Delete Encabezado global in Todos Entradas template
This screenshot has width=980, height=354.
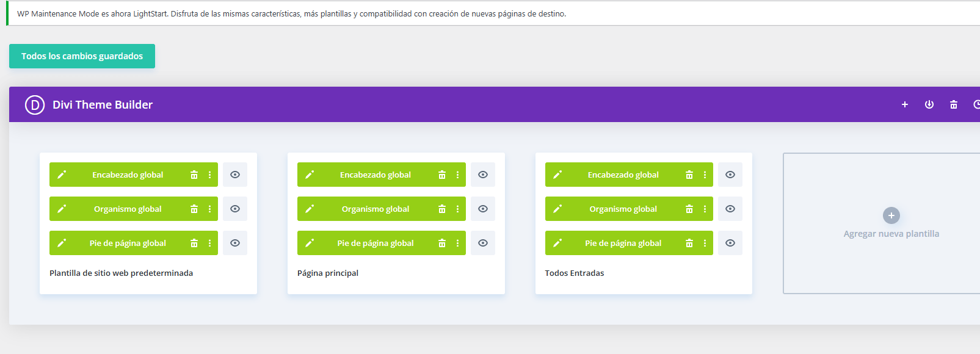[689, 175]
